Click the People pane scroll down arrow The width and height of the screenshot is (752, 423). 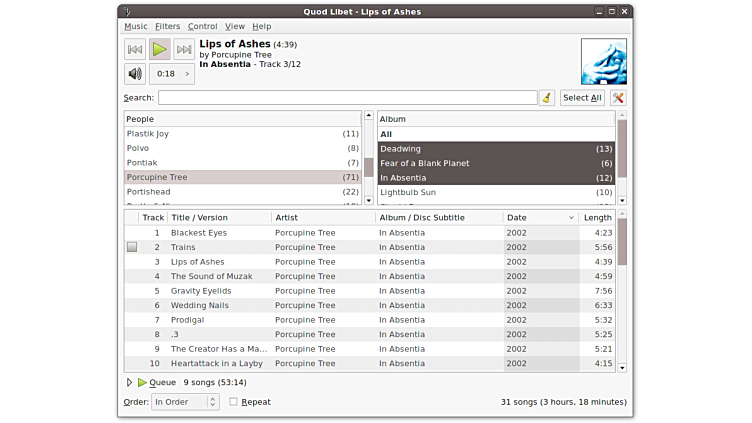coord(369,200)
